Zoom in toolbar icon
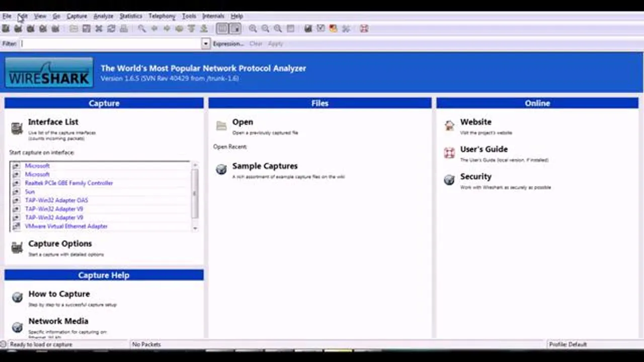The image size is (644, 362). [x=253, y=29]
